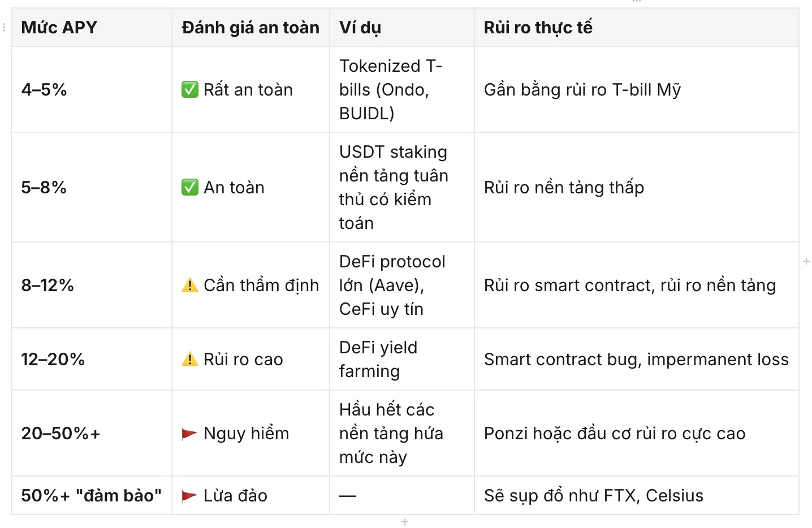This screenshot has width=812, height=528.
Task: Click red flag beside Lừa đảo
Action: click(189, 496)
